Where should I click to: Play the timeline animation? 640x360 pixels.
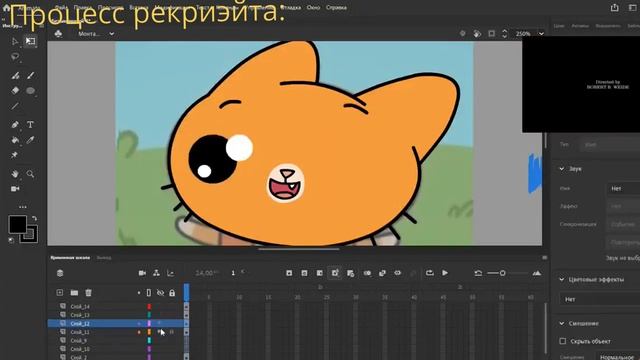[445, 273]
